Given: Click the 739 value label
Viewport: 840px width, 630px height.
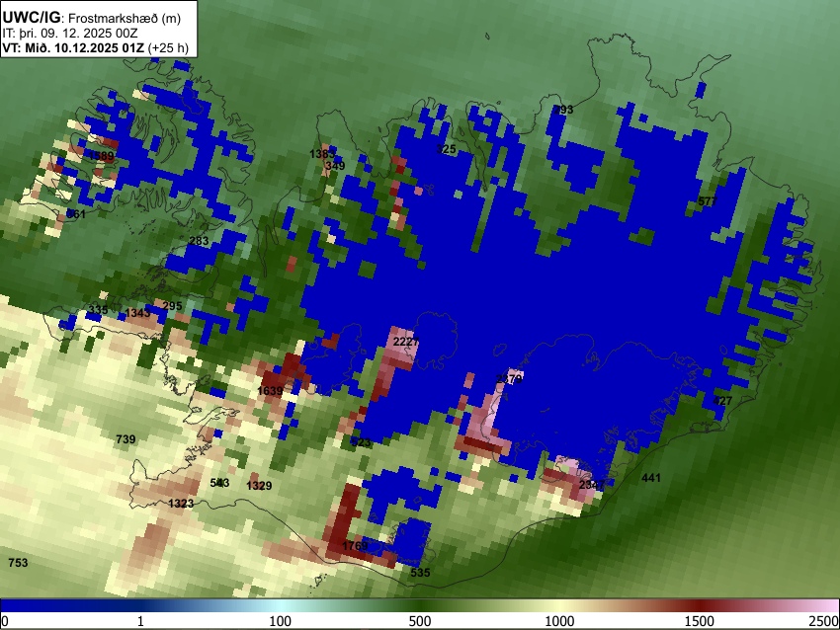Looking at the screenshot, I should (x=126, y=439).
